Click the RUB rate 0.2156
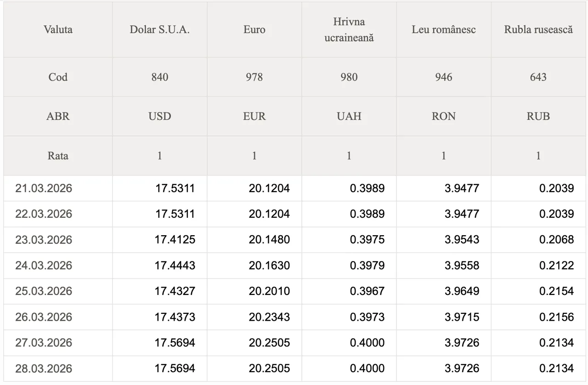 point(556,317)
